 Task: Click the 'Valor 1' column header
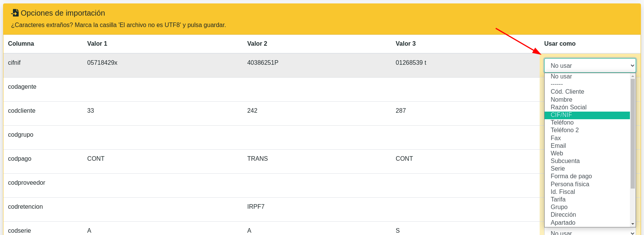coord(97,44)
